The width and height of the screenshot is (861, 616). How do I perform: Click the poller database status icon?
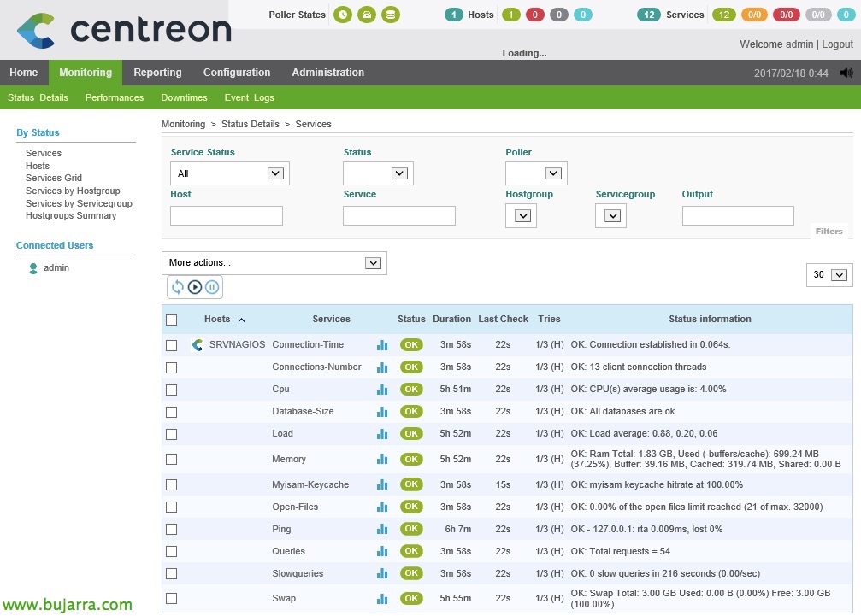[x=391, y=15]
